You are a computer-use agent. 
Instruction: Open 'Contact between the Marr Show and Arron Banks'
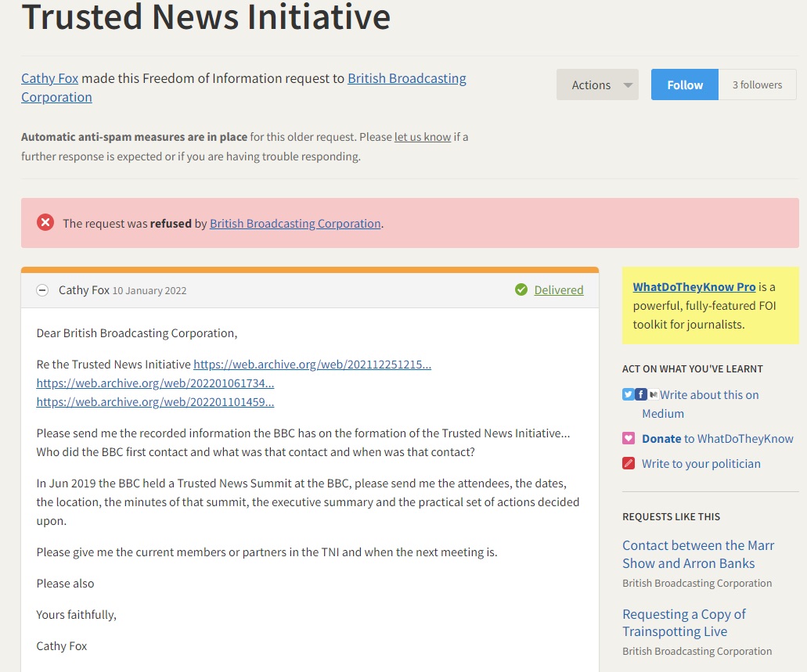(x=698, y=554)
